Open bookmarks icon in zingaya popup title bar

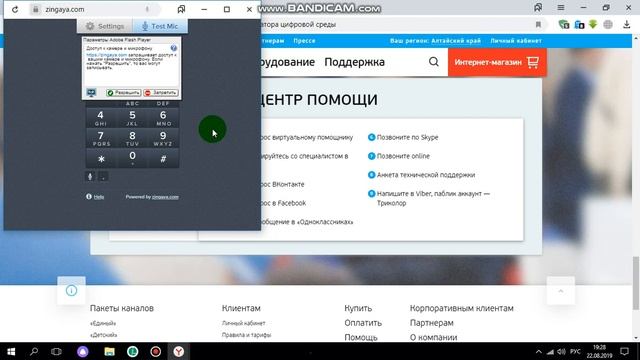click(181, 9)
